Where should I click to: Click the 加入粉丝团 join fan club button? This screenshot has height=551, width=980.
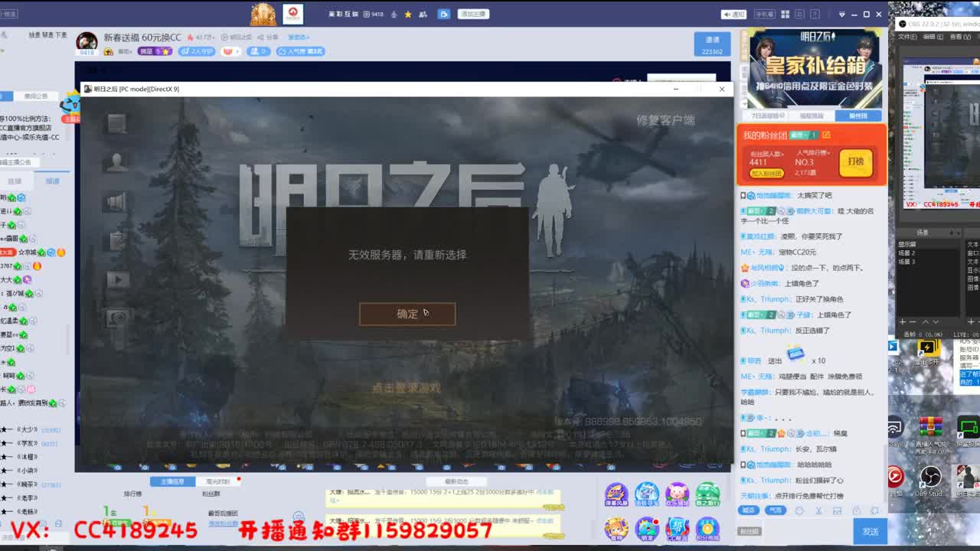(766, 174)
